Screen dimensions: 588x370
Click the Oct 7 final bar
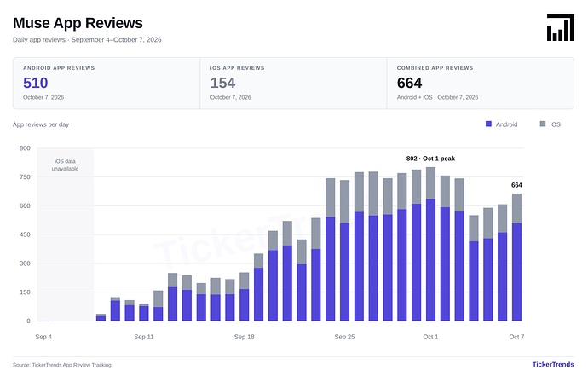tap(516, 257)
